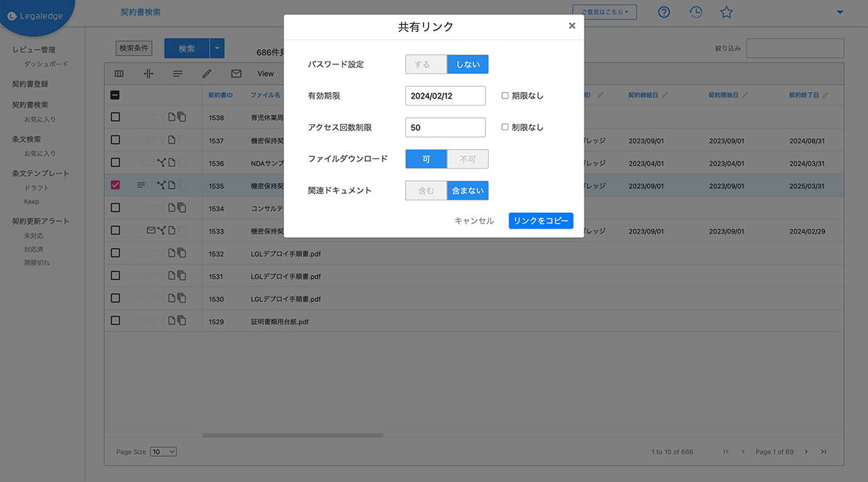Check the 期限なし checkbox
868x482 pixels.
point(505,96)
